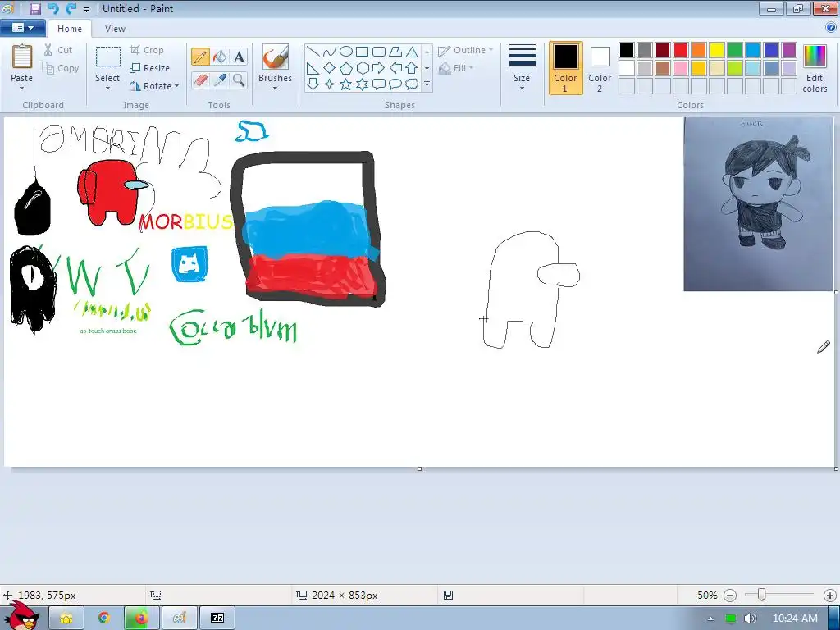
Task: Click the Resize button
Action: [150, 68]
